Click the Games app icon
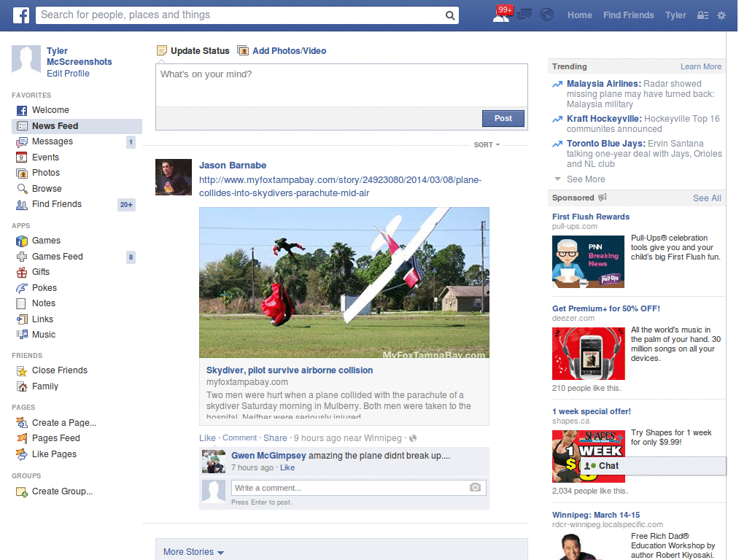The image size is (747, 560). click(22, 241)
